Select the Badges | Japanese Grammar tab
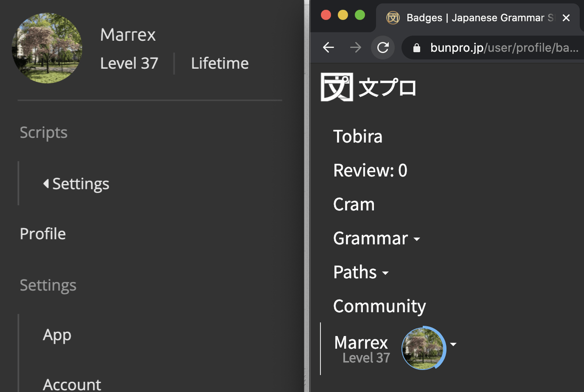 [478, 18]
